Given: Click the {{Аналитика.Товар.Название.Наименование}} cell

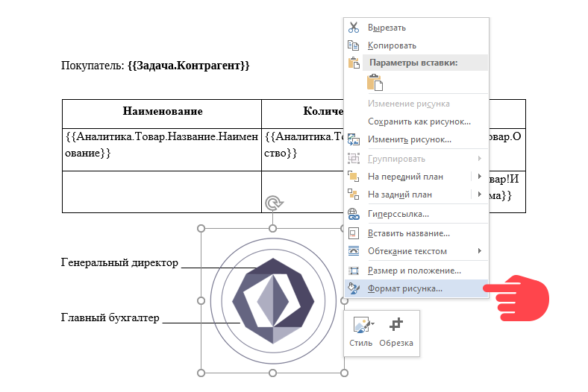Looking at the screenshot, I should click(162, 149).
